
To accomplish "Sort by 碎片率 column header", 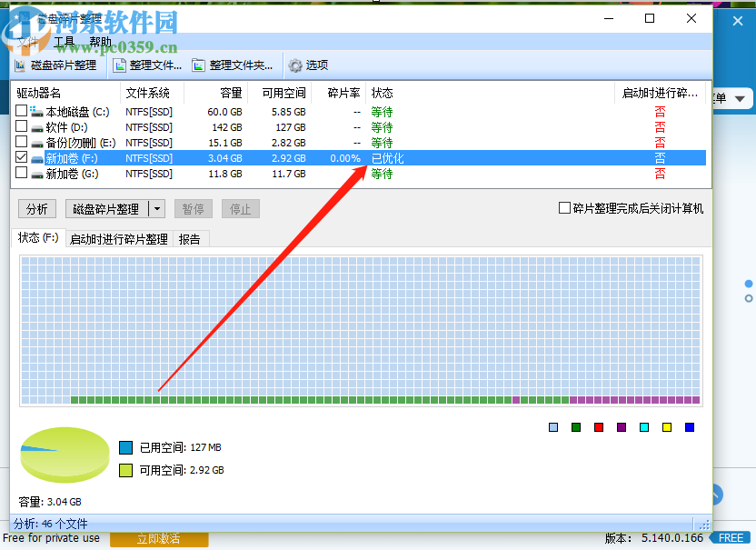I will pyautogui.click(x=338, y=93).
